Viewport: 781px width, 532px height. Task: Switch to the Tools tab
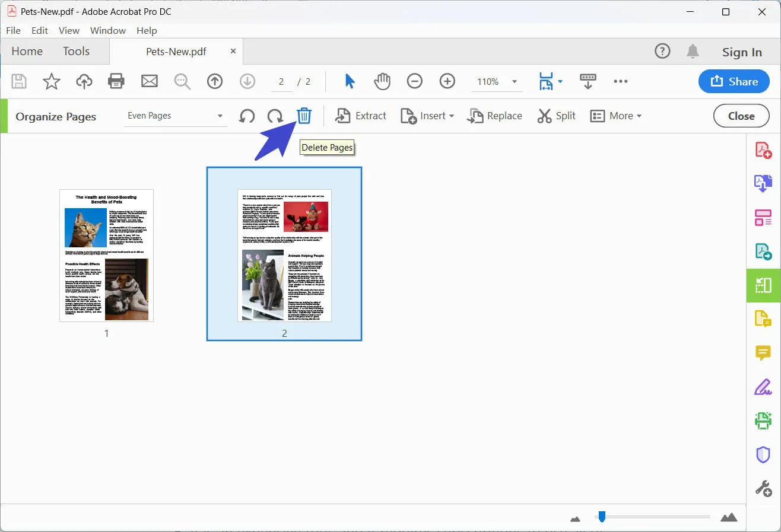point(76,52)
